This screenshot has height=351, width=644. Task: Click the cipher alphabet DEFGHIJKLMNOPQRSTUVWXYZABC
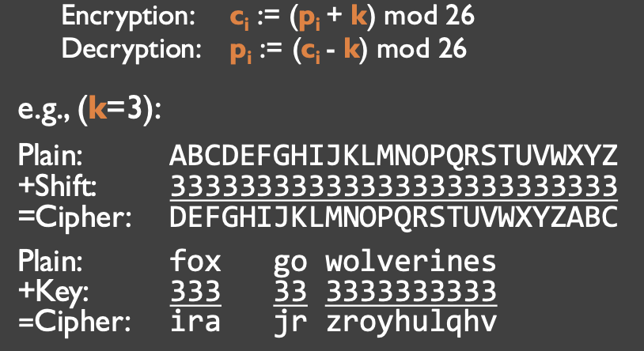(393, 217)
